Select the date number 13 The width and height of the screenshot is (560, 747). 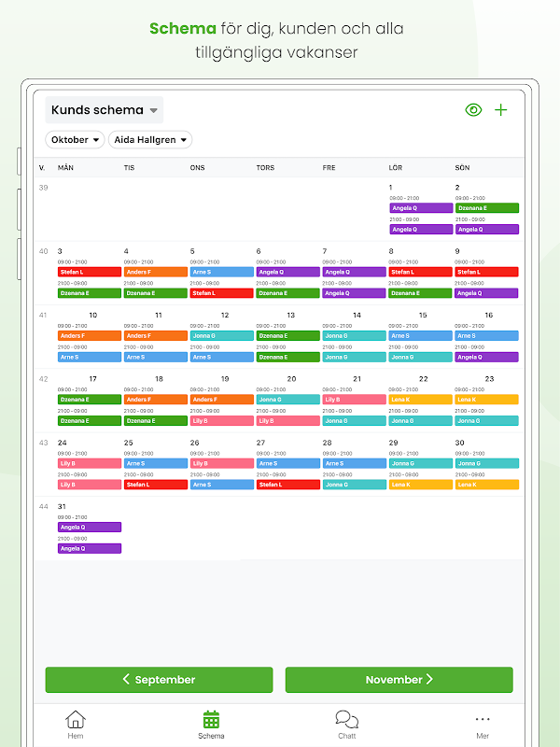(x=291, y=315)
